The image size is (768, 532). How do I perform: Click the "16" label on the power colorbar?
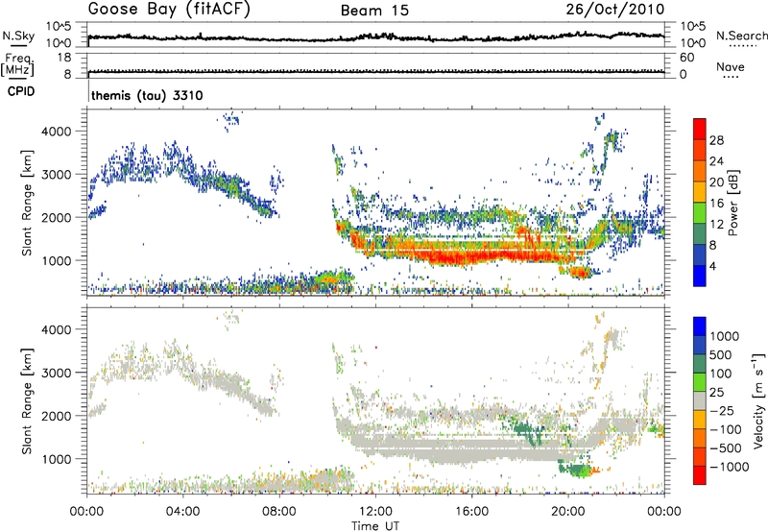(716, 204)
